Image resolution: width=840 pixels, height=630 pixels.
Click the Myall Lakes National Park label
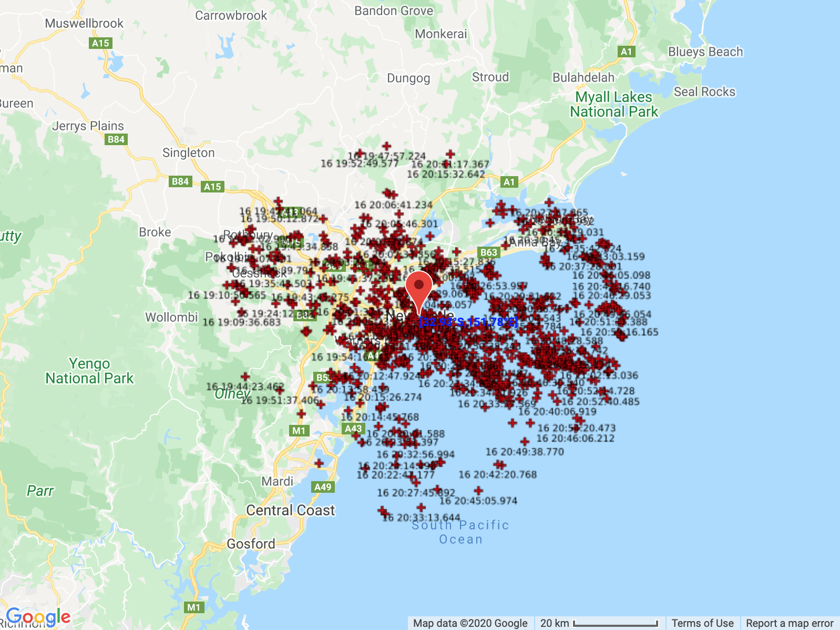(x=614, y=104)
